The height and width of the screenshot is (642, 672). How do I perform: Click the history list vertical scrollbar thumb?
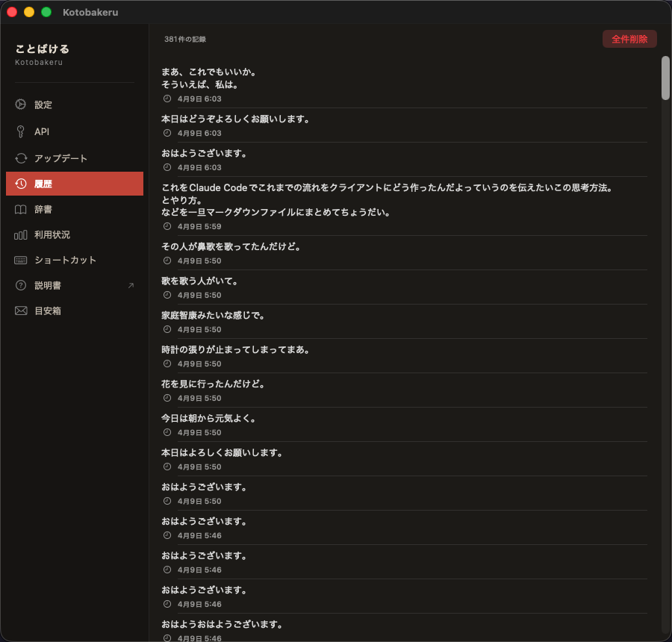tap(665, 77)
